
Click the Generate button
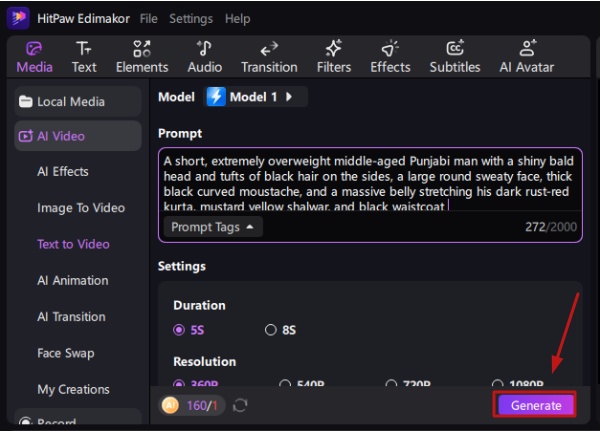pyautogui.click(x=536, y=405)
